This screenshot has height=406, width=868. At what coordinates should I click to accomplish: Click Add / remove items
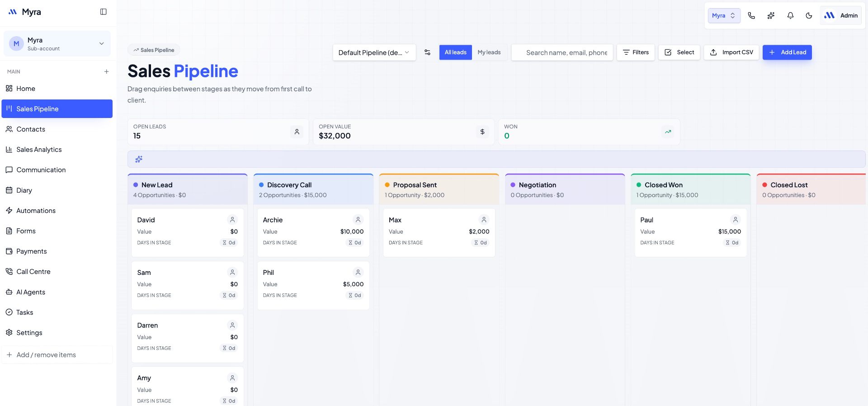(57, 355)
